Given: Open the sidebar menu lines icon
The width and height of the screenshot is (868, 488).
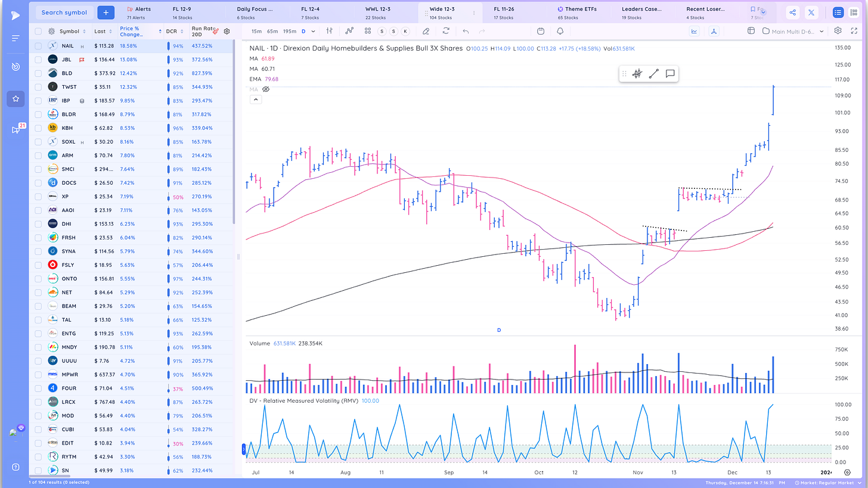Looking at the screenshot, I should [15, 38].
